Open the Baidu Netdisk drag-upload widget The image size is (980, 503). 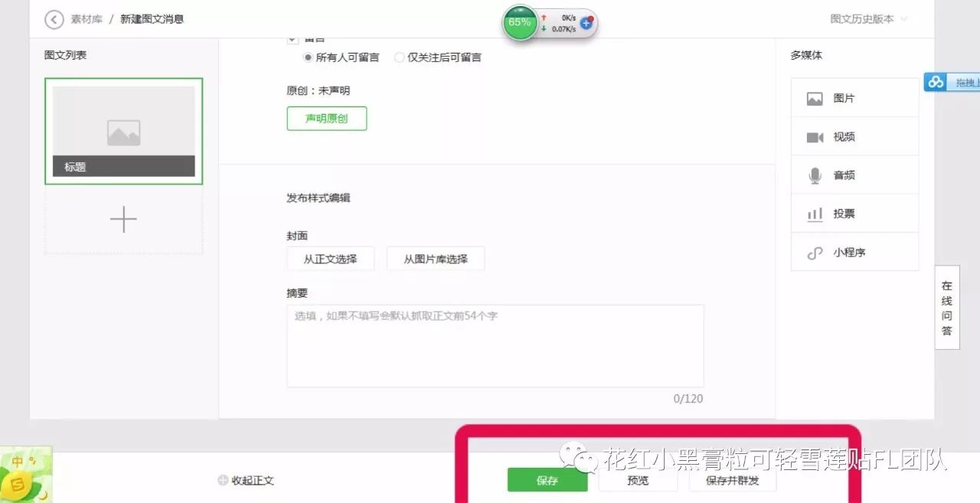coord(936,81)
